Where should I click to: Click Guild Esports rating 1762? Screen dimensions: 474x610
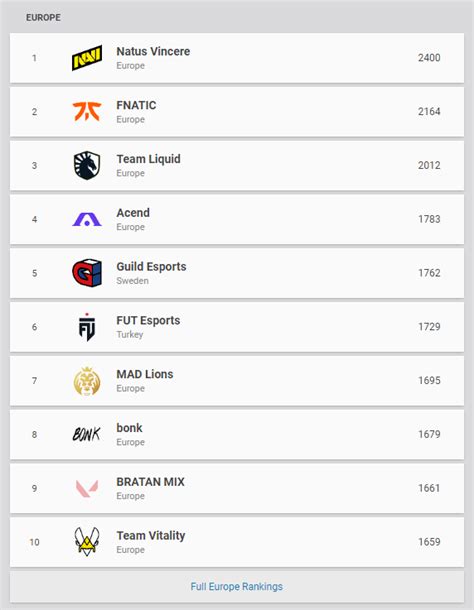[429, 273]
